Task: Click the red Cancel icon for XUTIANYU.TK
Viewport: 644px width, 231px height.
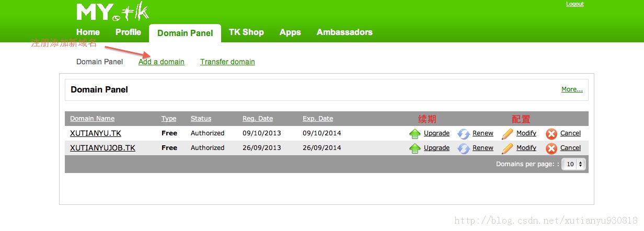Action: 551,134
